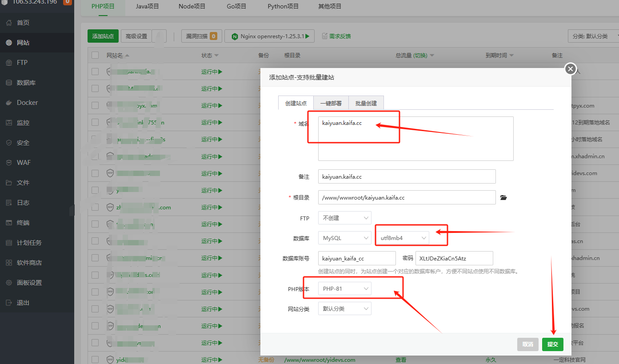Open the 数据库 database sidebar icon
Screen dimensions: 619x364
pos(9,83)
